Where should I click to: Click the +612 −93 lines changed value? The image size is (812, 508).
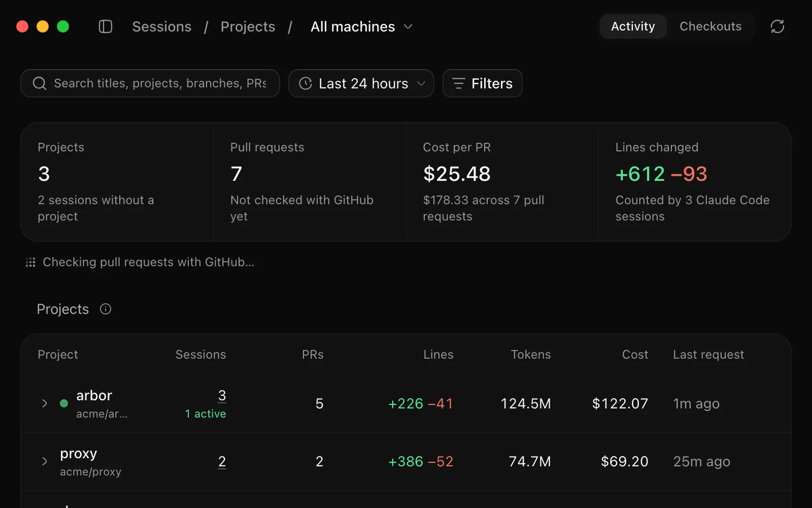pyautogui.click(x=661, y=174)
